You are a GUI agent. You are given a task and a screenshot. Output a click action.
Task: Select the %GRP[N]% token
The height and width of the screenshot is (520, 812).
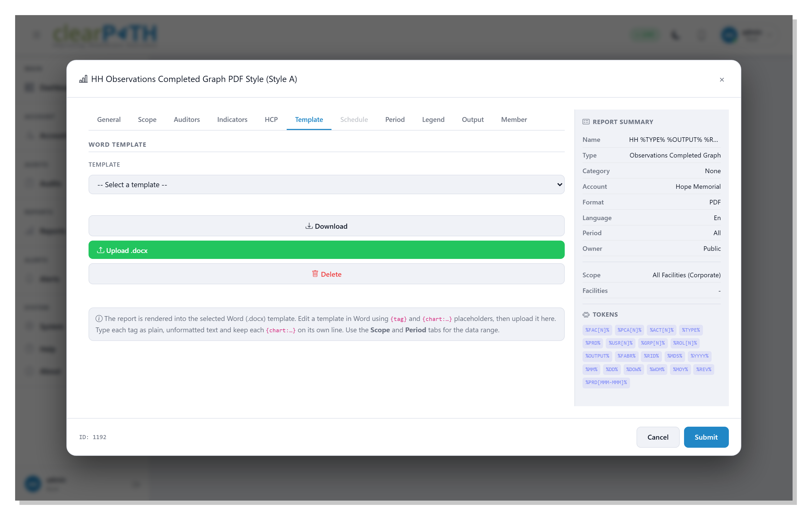coord(652,343)
